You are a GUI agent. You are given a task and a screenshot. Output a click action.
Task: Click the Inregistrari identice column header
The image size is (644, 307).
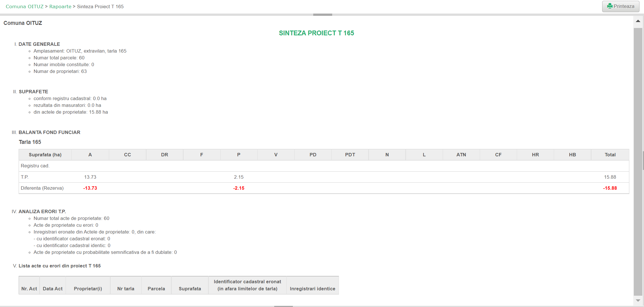(x=312, y=289)
